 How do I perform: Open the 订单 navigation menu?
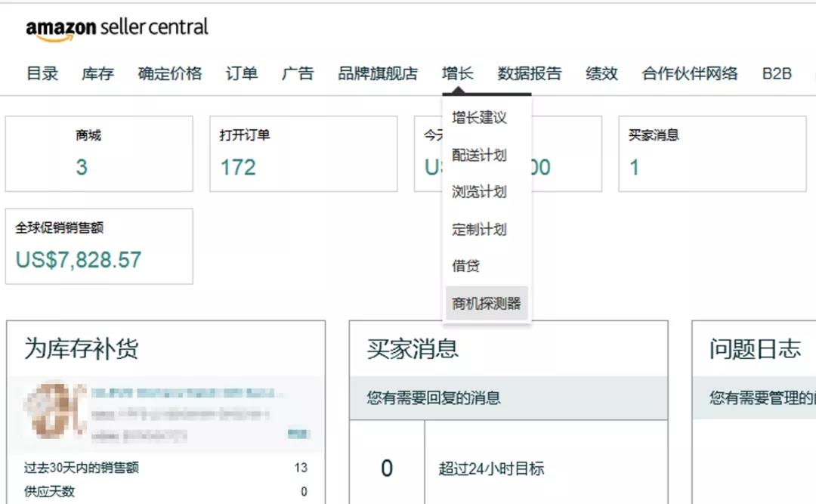(240, 73)
